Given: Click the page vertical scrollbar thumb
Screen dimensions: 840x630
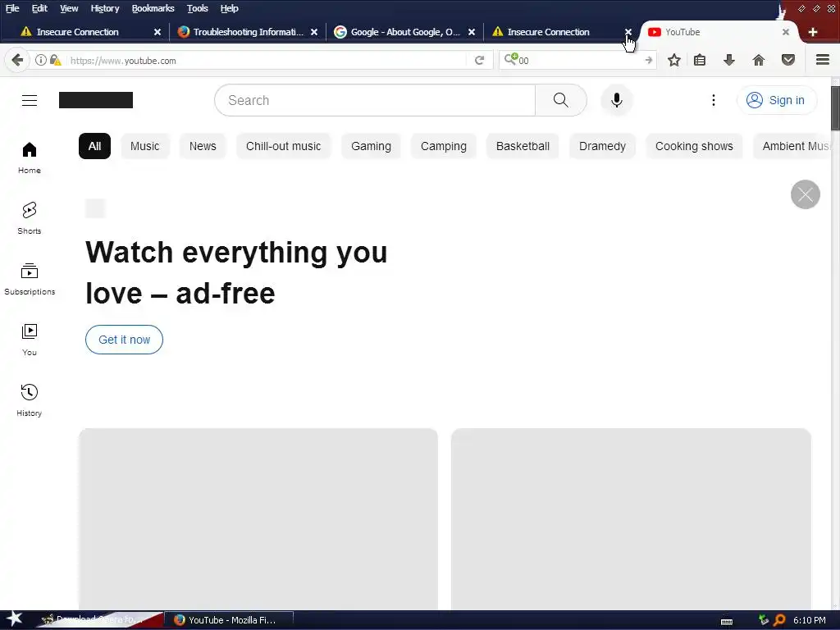Looking at the screenshot, I should point(835,107).
